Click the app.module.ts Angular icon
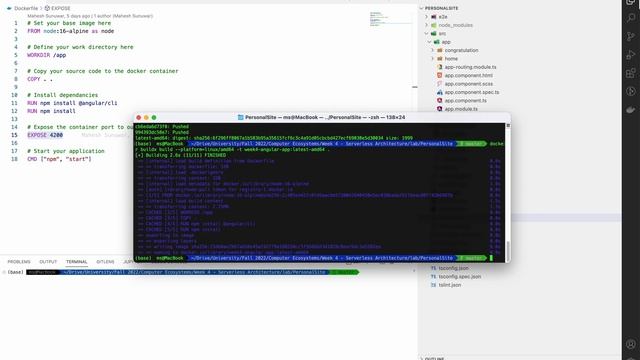 440,109
